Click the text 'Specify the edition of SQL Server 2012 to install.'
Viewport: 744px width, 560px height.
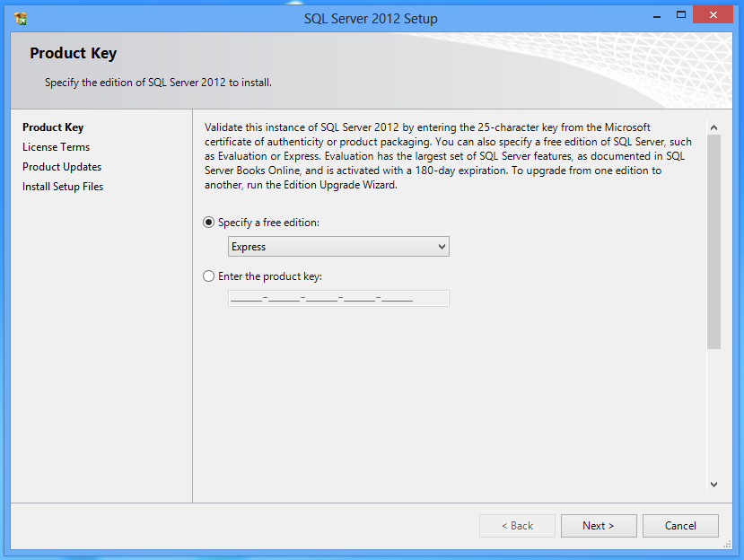[159, 83]
